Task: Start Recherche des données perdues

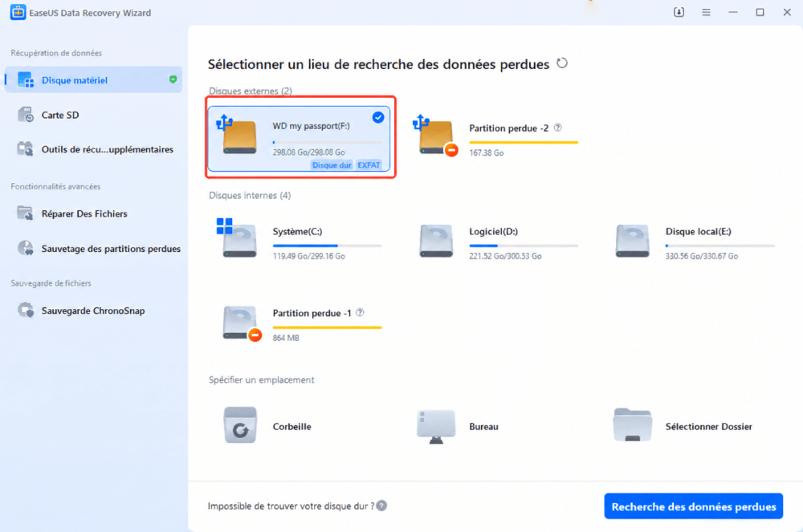Action: 694,506
